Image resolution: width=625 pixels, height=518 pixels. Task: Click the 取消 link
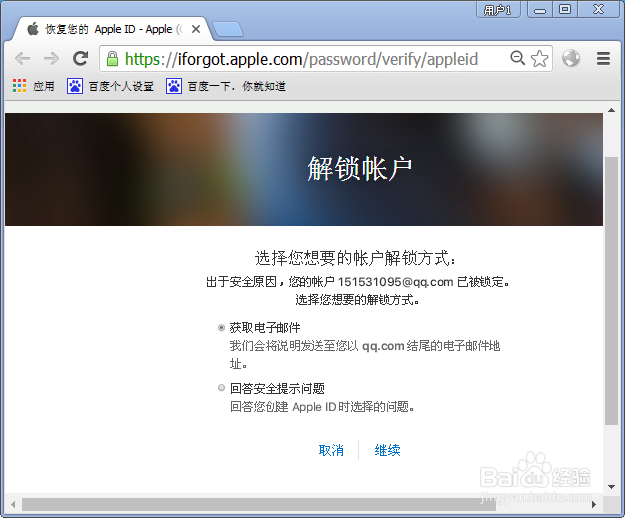[331, 450]
